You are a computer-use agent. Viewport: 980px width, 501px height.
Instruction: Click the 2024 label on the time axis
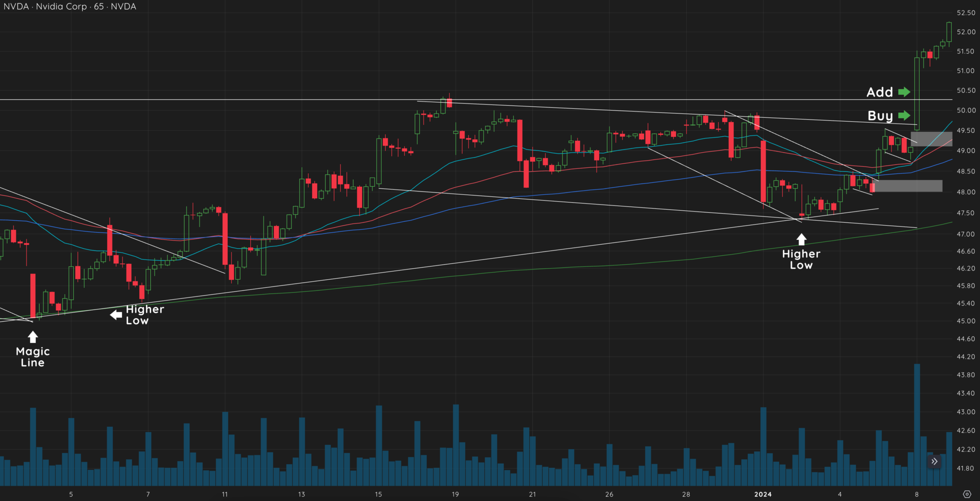click(763, 494)
